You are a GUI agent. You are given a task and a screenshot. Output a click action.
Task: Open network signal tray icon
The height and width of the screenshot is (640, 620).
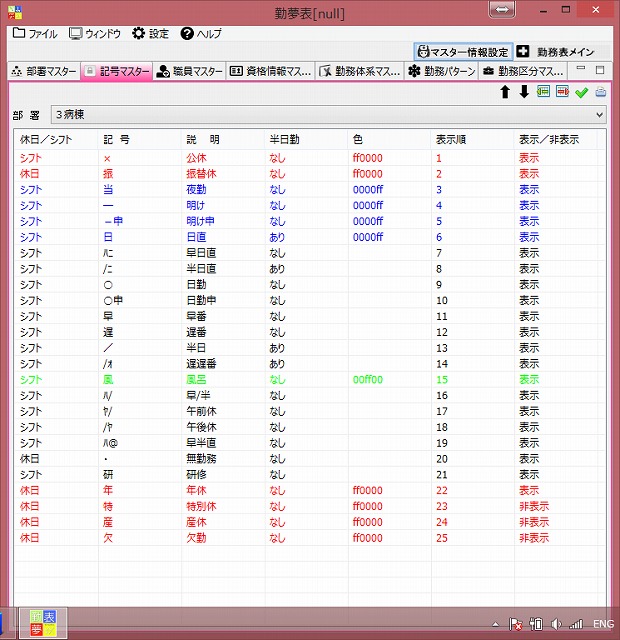click(x=576, y=624)
